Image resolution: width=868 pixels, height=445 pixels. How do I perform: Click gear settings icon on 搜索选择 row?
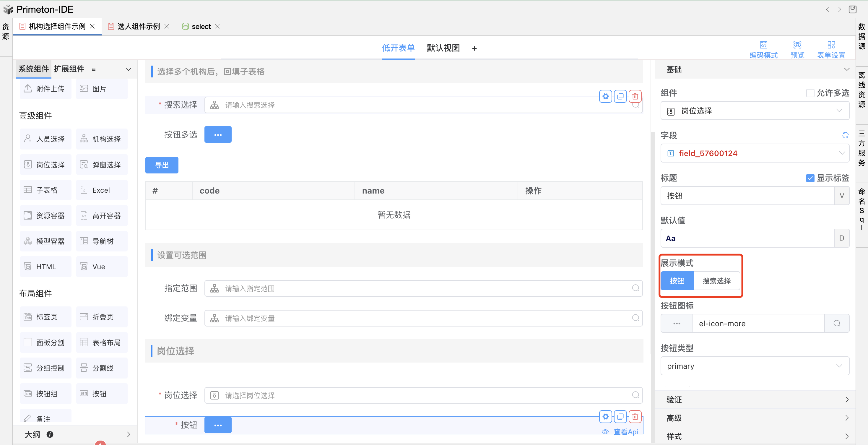click(606, 97)
